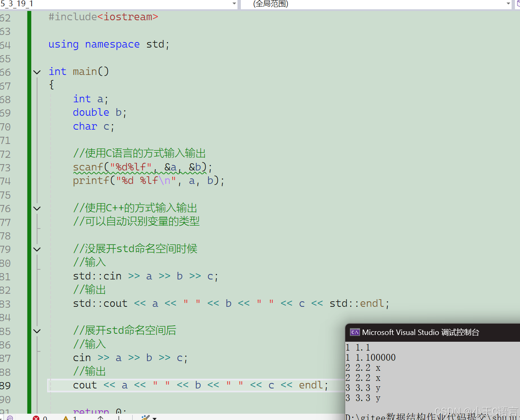Collapse the comment block fold at line 79
The width and height of the screenshot is (520, 420).
[37, 249]
